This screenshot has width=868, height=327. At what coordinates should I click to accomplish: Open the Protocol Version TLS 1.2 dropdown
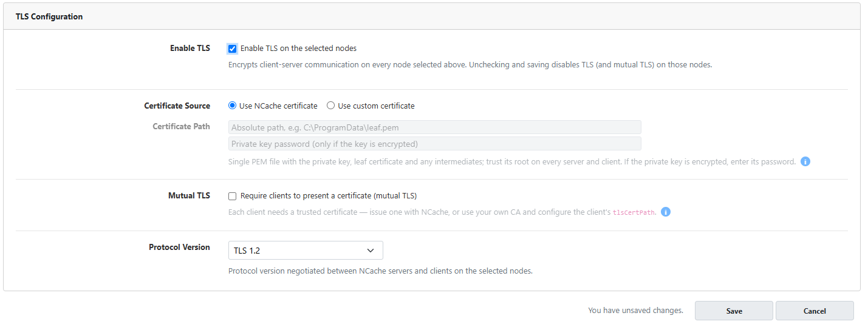(306, 251)
